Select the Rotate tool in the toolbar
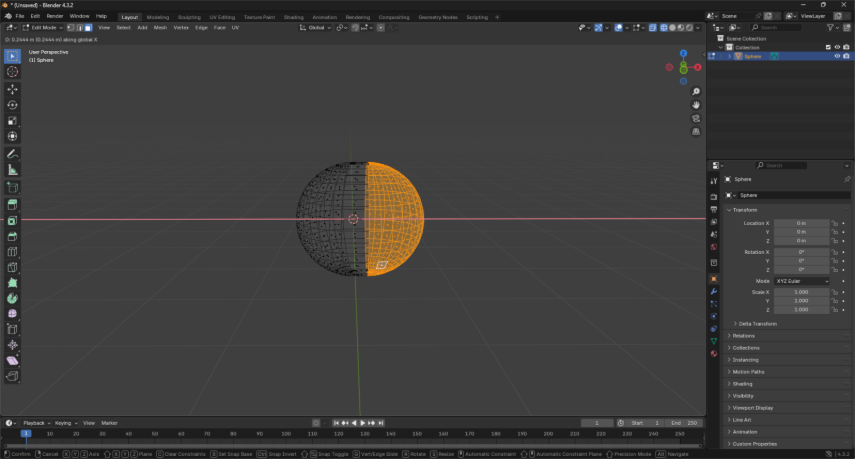Screen dimensions: 856x459 [x=12, y=105]
